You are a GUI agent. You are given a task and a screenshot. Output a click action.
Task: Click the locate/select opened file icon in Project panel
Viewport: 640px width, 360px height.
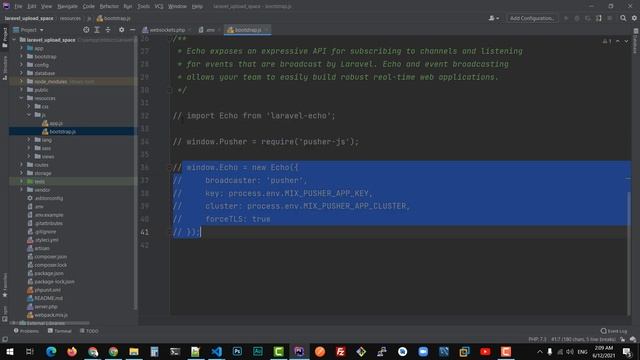coord(86,30)
